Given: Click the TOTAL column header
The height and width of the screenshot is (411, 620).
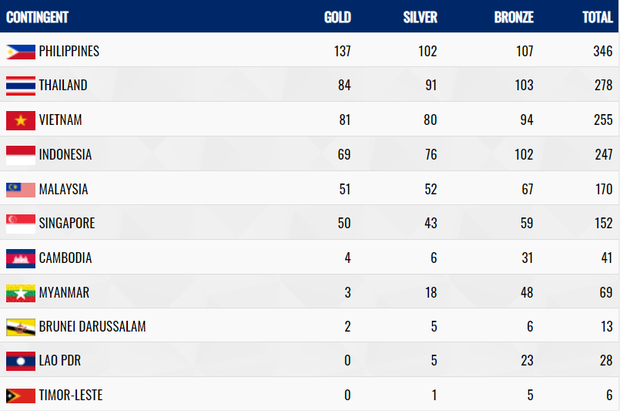Looking at the screenshot, I should [597, 17].
